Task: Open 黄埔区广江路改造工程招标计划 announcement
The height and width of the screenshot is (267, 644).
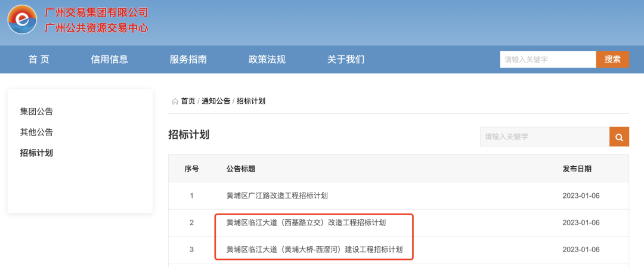Action: tap(277, 196)
